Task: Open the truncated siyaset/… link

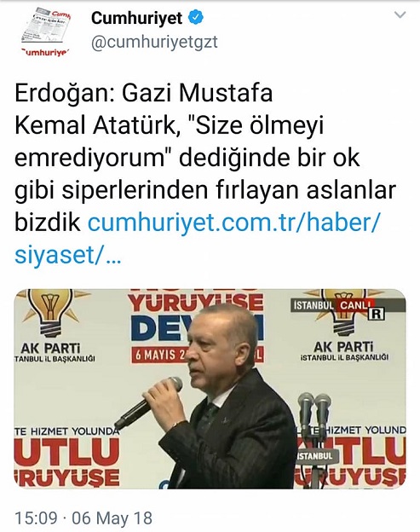Action: [x=67, y=255]
